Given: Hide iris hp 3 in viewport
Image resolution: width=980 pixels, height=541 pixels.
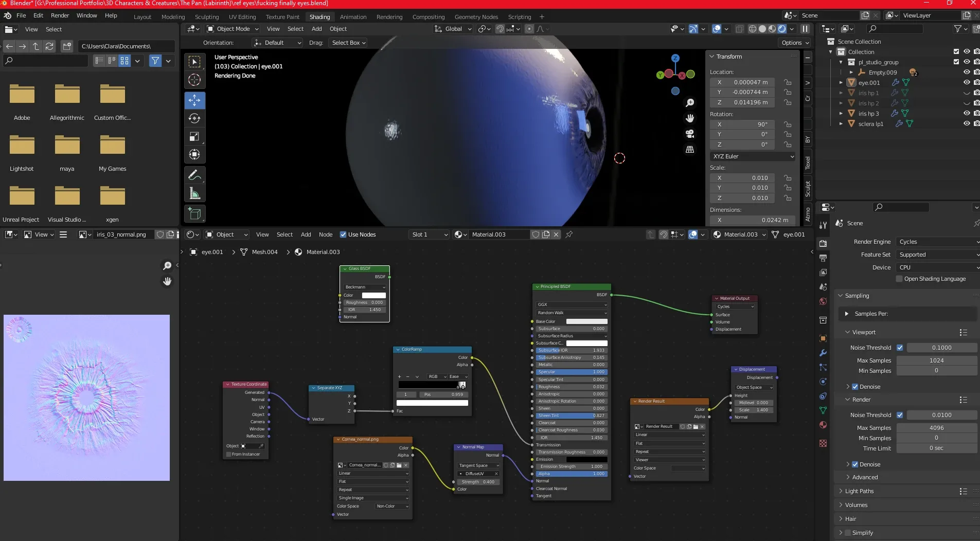Looking at the screenshot, I should point(967,113).
